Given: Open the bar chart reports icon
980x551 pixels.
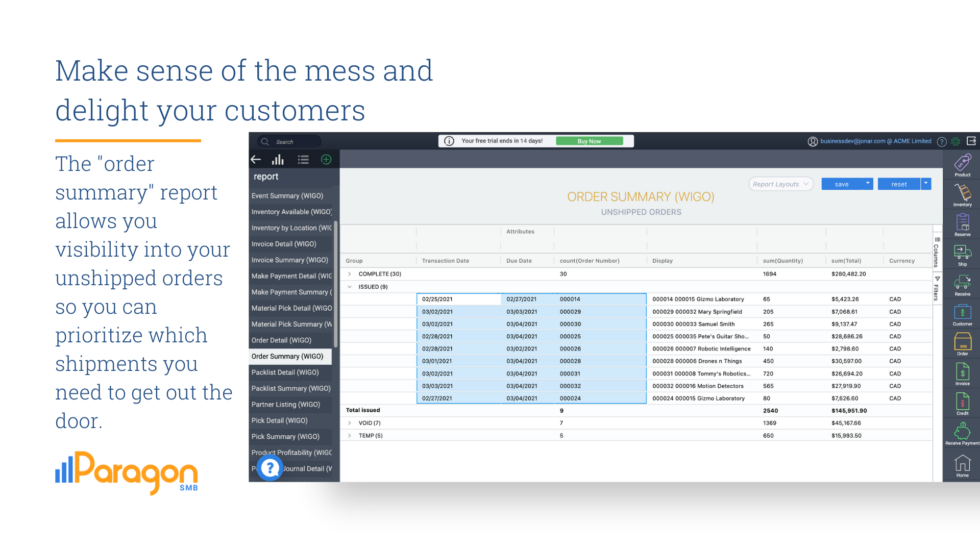Looking at the screenshot, I should point(278,160).
